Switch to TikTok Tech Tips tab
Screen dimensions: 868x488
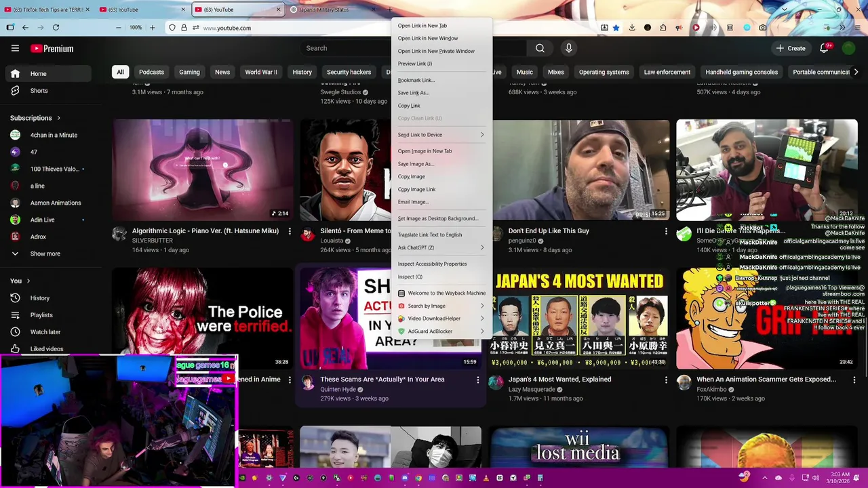(47, 9)
